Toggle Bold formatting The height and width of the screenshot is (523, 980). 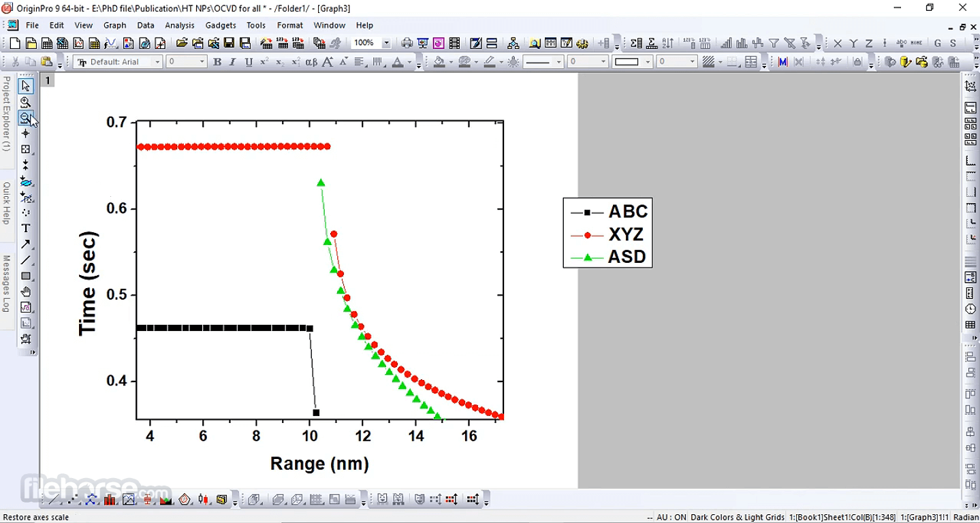coord(217,62)
